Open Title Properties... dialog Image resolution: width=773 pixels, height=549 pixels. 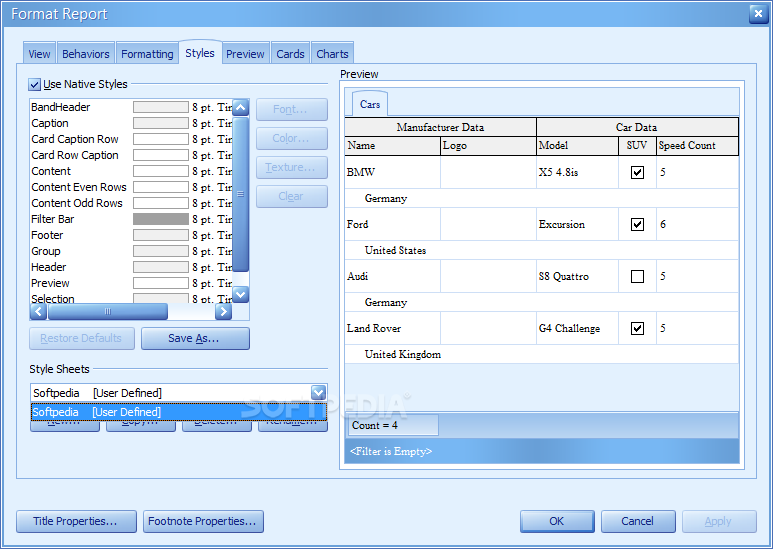coord(76,521)
